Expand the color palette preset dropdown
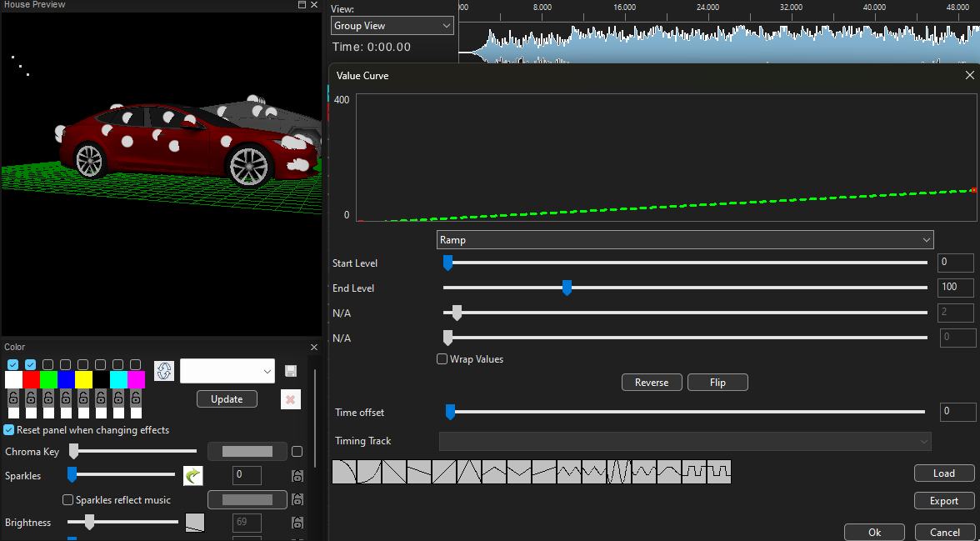 tap(227, 371)
